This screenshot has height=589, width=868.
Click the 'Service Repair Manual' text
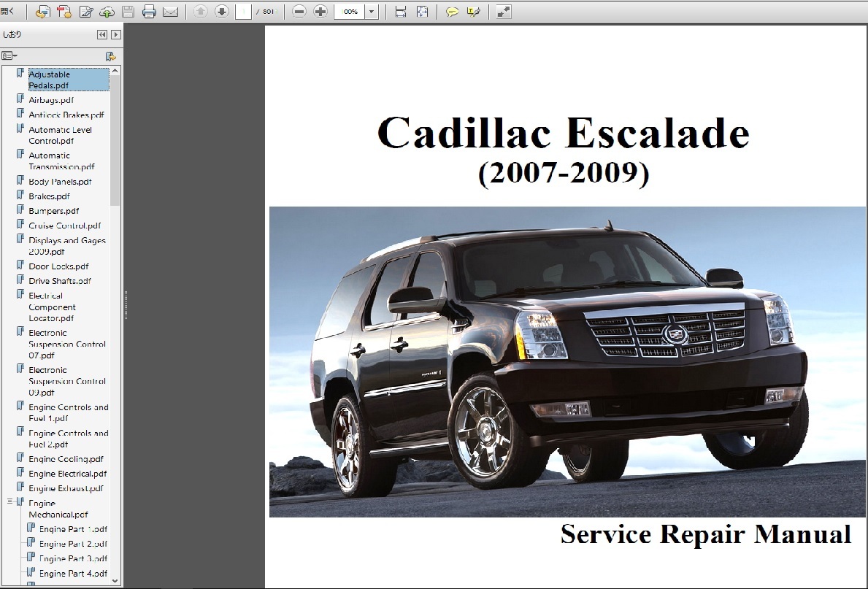pyautogui.click(x=706, y=535)
